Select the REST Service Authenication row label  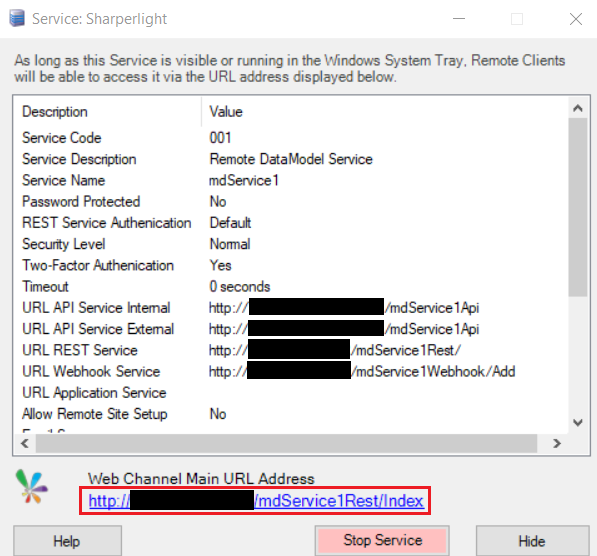(107, 223)
